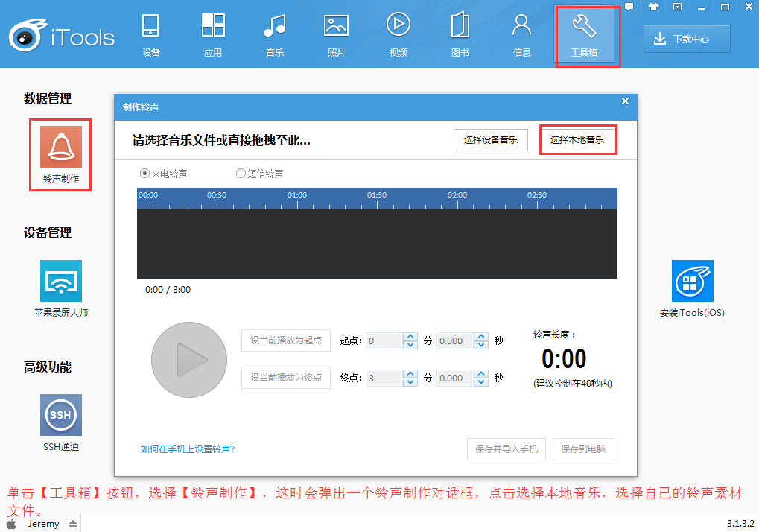Click 选择本地音乐 button
The width and height of the screenshot is (759, 532).
tap(577, 140)
